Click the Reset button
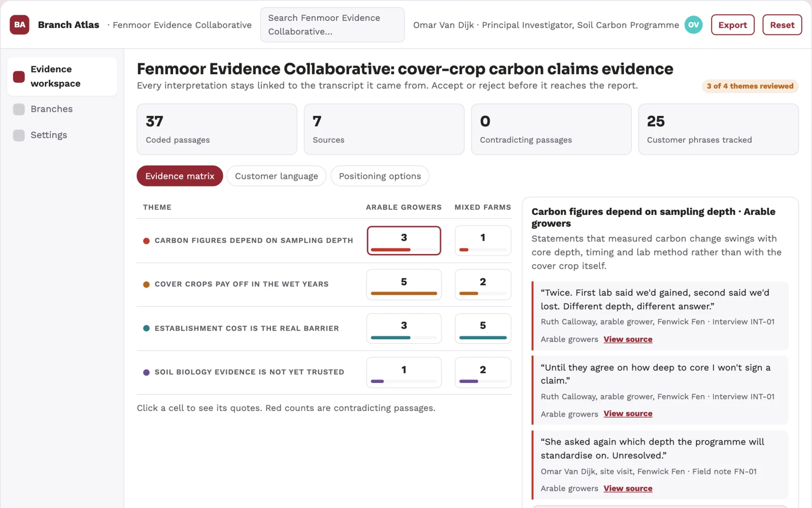 782,25
